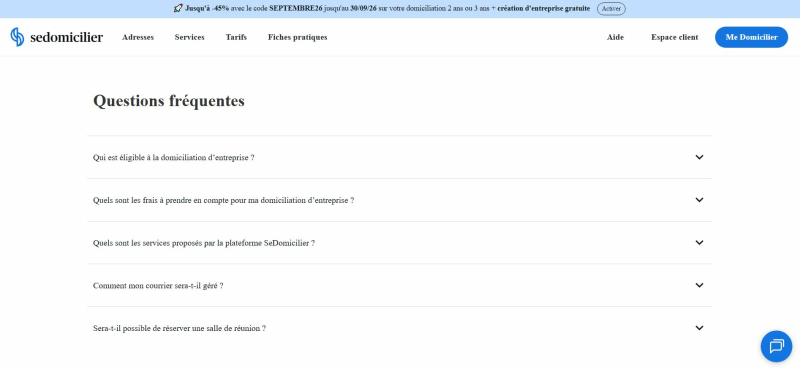The width and height of the screenshot is (800, 369).
Task: Open question 'Qui est éligible à la domiciliation d'entreprise ?'
Action: coord(399,157)
